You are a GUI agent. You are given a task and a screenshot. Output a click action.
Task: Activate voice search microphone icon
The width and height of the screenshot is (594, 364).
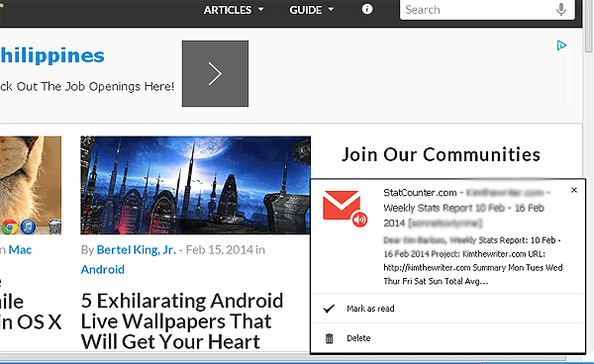click(x=561, y=10)
